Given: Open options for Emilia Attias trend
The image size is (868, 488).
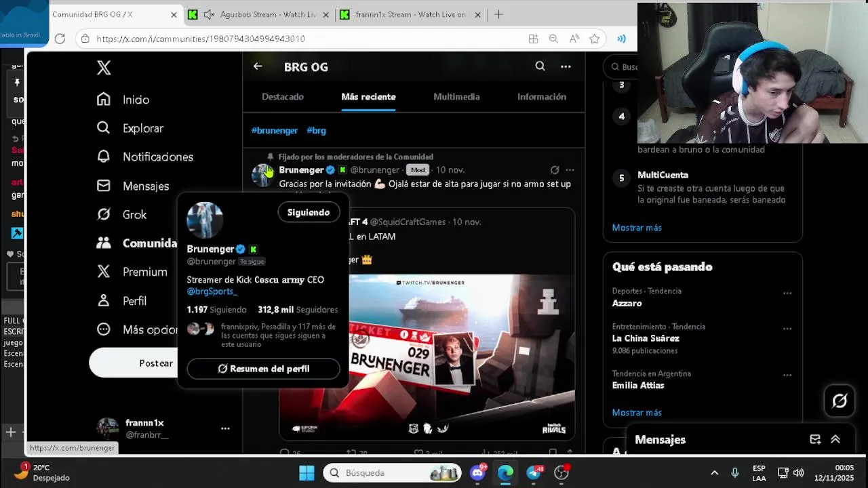Looking at the screenshot, I should [x=787, y=375].
